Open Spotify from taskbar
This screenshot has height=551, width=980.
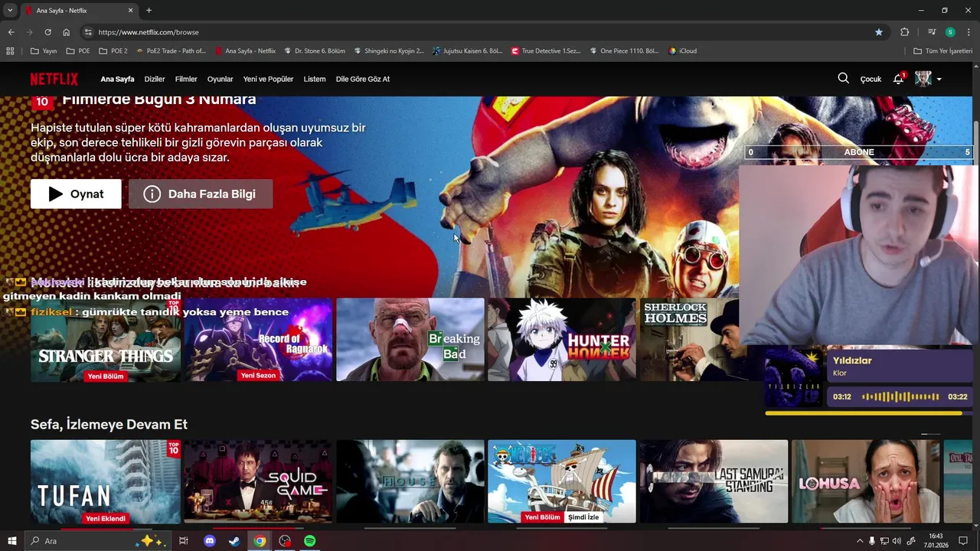[x=309, y=541]
